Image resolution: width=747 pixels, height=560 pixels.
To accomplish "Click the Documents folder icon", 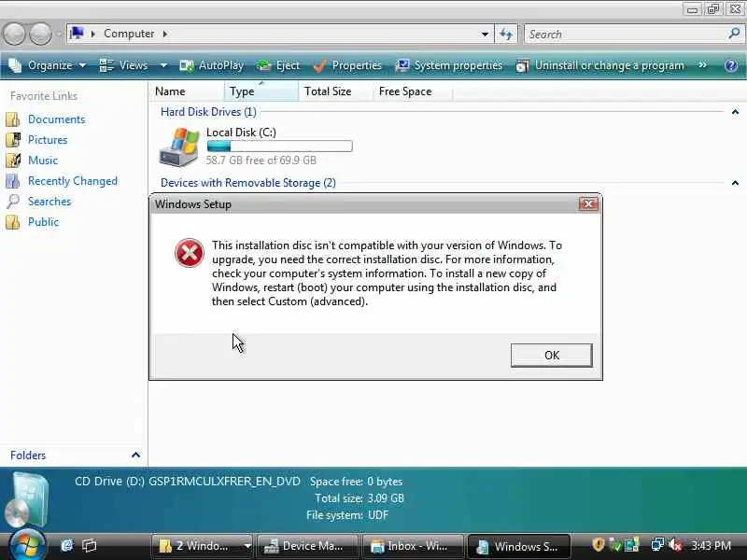I will 13,119.
